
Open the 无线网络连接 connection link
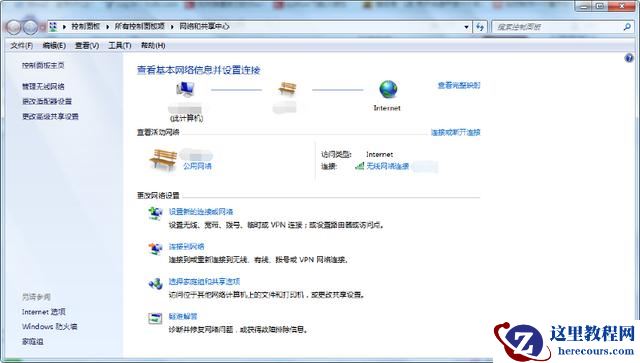[388, 166]
